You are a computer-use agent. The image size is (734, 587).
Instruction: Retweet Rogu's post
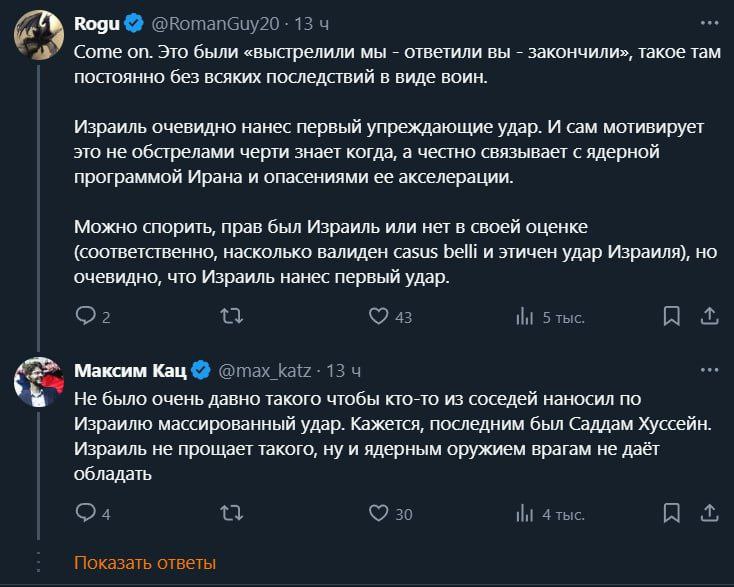point(231,317)
